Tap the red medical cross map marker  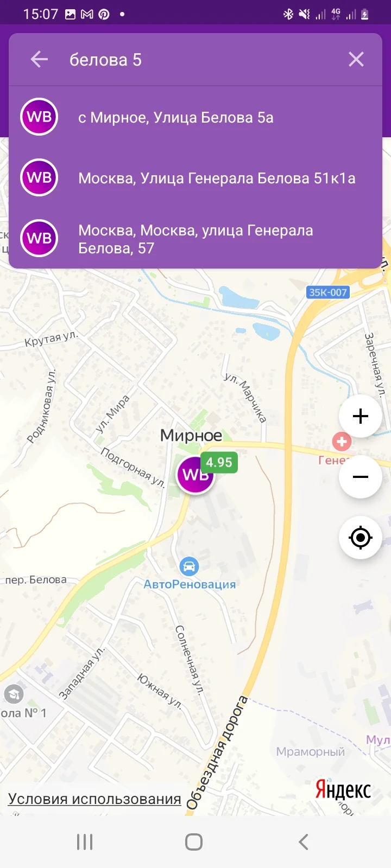coord(342,442)
